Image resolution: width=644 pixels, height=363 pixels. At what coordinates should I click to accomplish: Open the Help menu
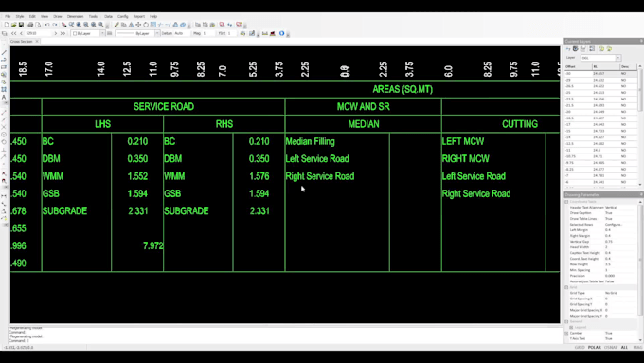[x=153, y=16]
